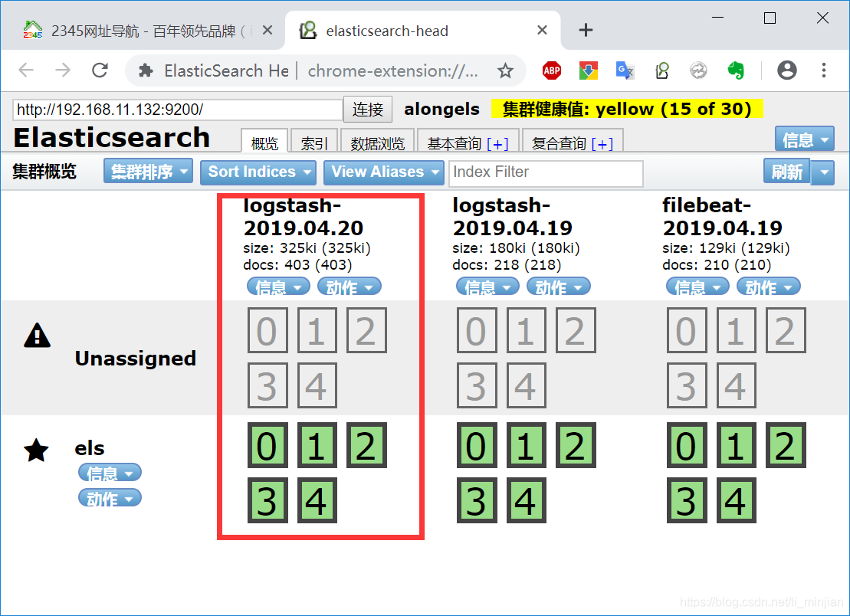The width and height of the screenshot is (850, 616).
Task: Focus the cluster URL input field
Action: coord(178,110)
